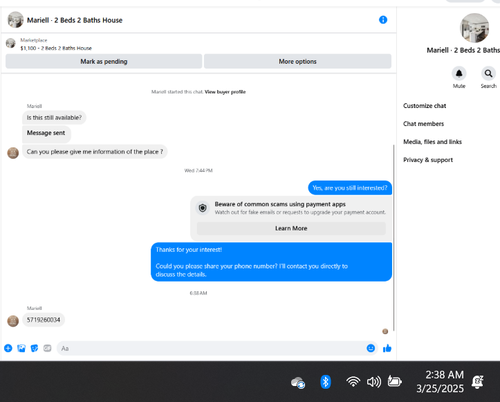The width and height of the screenshot is (500, 402).
Task: Open battery status tray icon
Action: 394,381
